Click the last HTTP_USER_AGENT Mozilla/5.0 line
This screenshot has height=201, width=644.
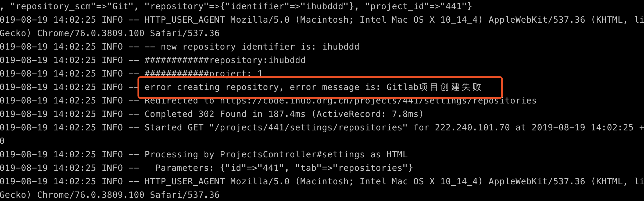pos(322,182)
